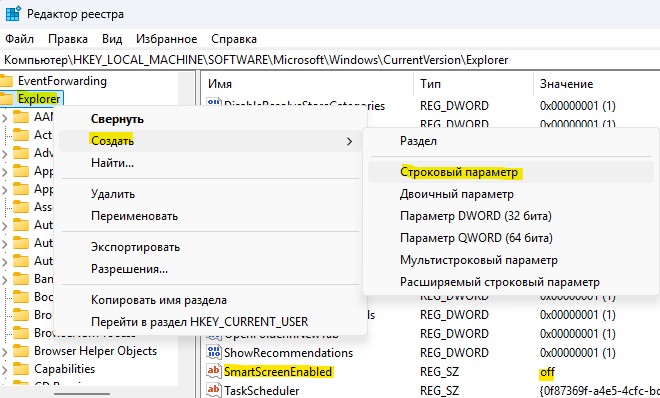Click the Act folder icon
This screenshot has width=660, height=398.
click(x=21, y=135)
